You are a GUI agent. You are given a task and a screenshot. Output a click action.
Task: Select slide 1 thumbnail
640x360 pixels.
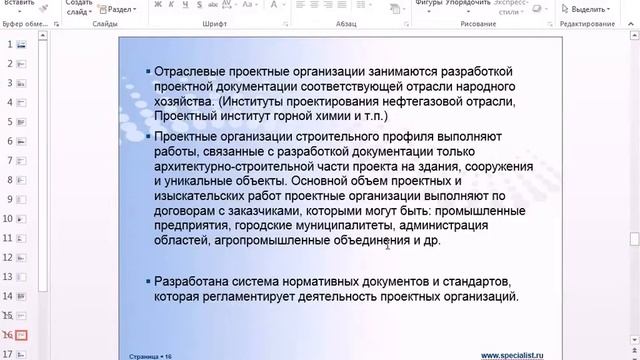[x=21, y=44]
